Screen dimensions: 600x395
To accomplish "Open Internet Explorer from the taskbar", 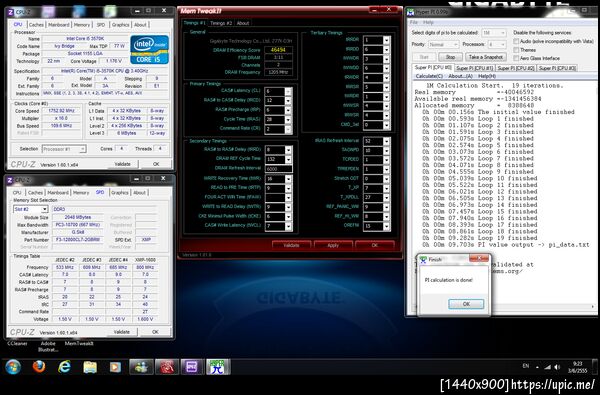I will (64, 367).
